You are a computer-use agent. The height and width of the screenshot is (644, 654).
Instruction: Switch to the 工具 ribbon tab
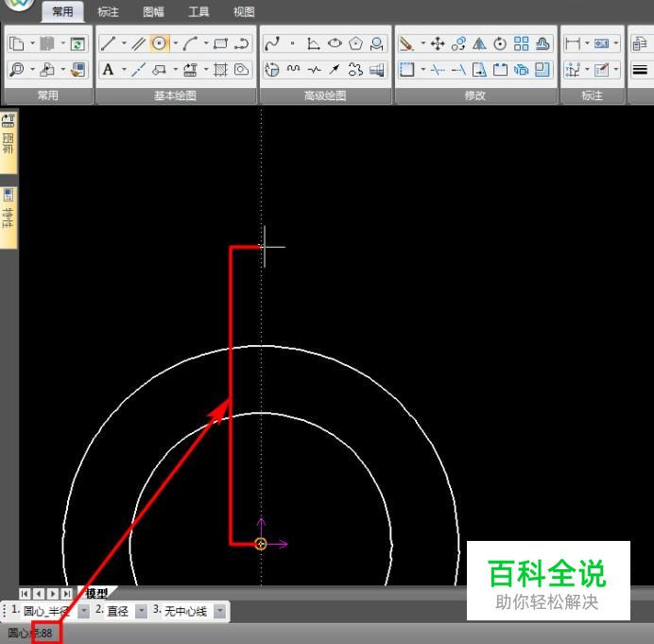click(x=198, y=11)
